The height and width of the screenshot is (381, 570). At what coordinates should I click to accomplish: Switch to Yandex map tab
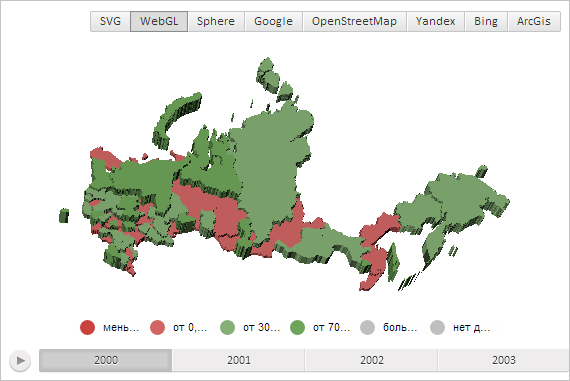(x=435, y=21)
